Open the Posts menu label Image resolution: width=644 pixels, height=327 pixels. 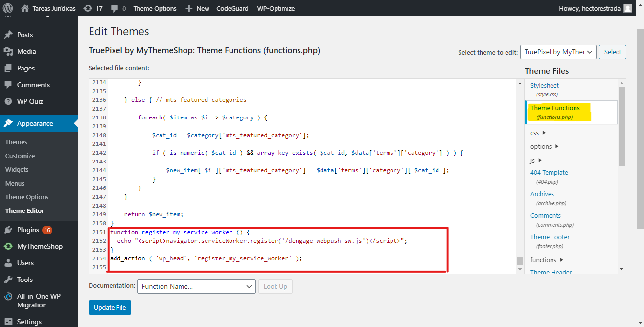click(x=25, y=35)
